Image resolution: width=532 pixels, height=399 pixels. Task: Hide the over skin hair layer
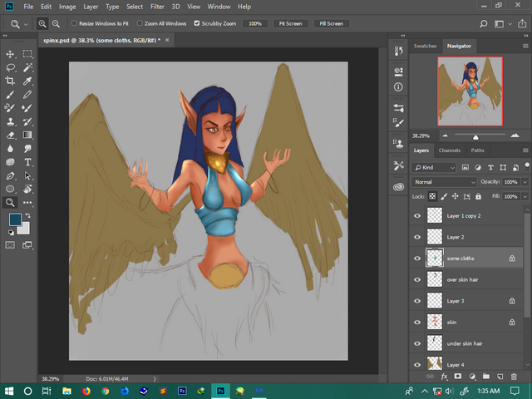point(417,280)
